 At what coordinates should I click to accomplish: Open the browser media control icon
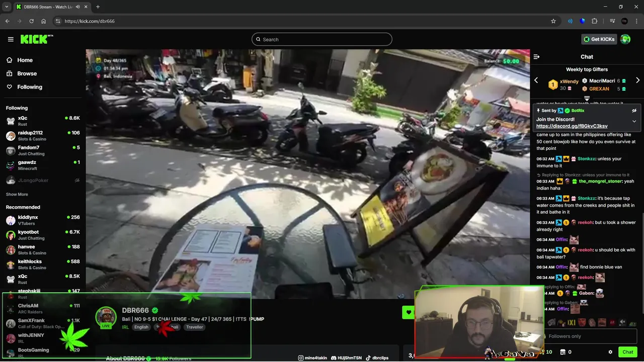tap(612, 21)
